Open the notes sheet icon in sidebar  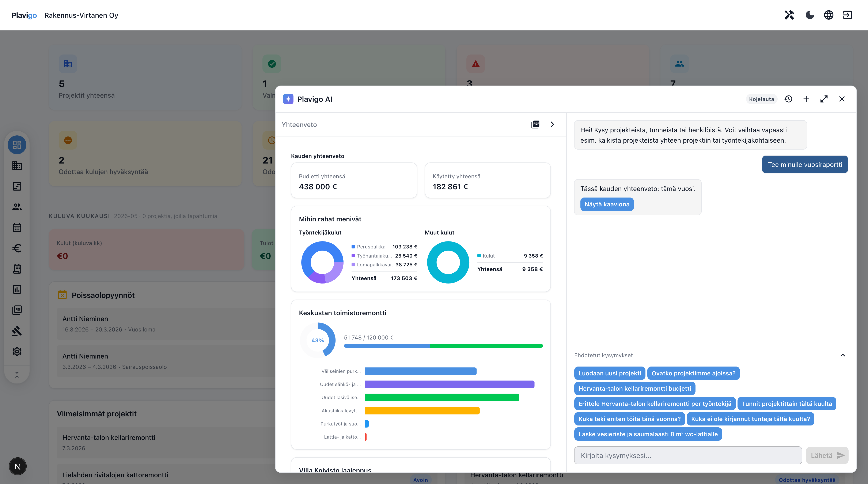17,186
